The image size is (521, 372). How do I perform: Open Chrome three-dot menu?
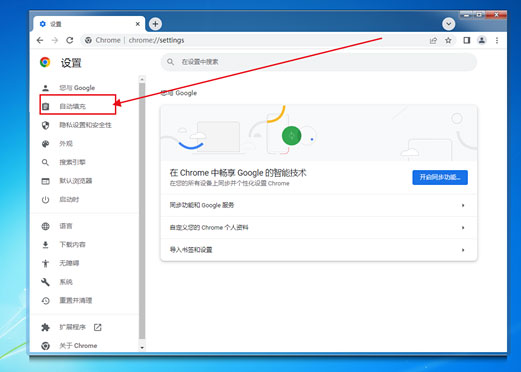[x=497, y=40]
